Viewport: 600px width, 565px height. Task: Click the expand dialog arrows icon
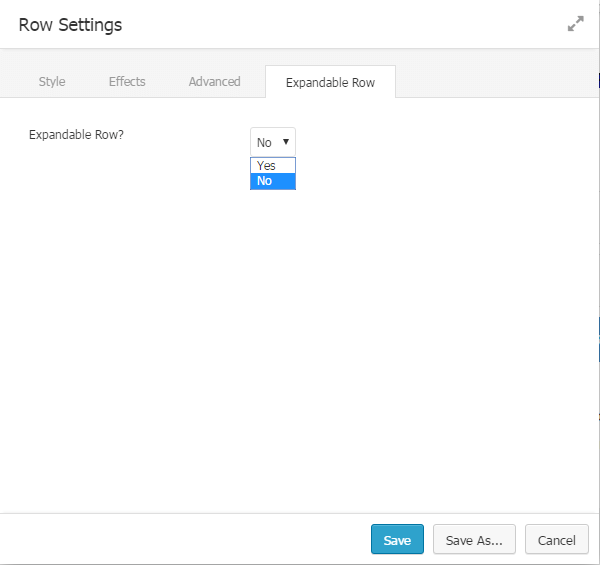[x=575, y=25]
